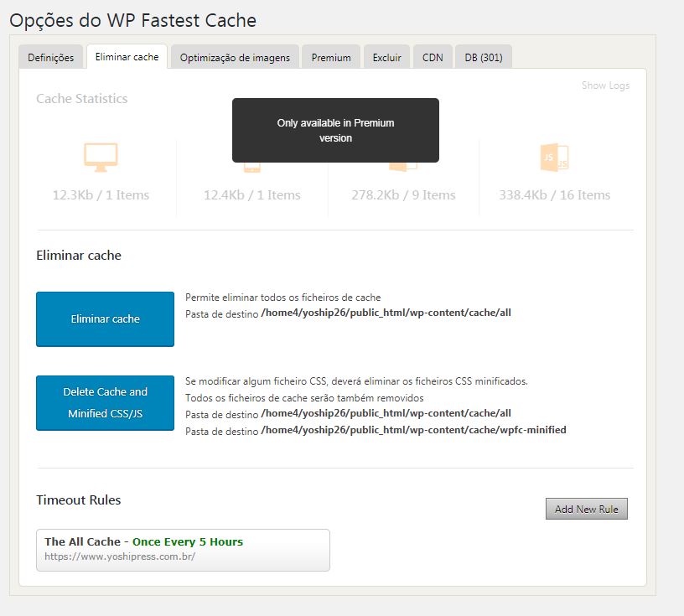Click the wpfc-minified destination path text
Viewport: 684px width, 616px height.
pyautogui.click(x=413, y=430)
